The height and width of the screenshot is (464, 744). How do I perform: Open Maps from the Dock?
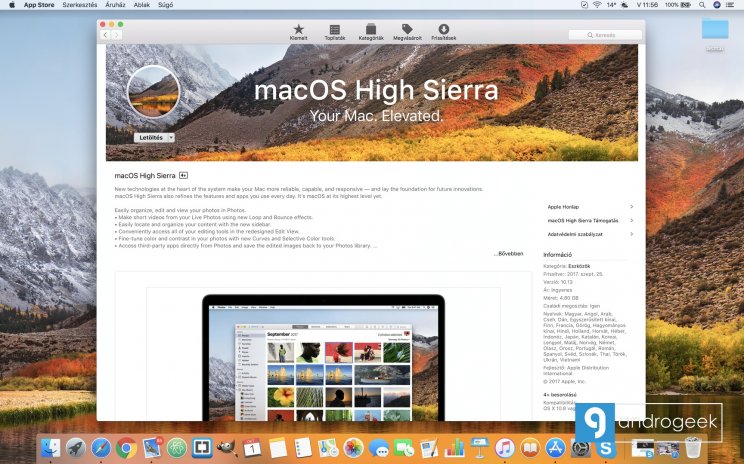click(x=328, y=447)
